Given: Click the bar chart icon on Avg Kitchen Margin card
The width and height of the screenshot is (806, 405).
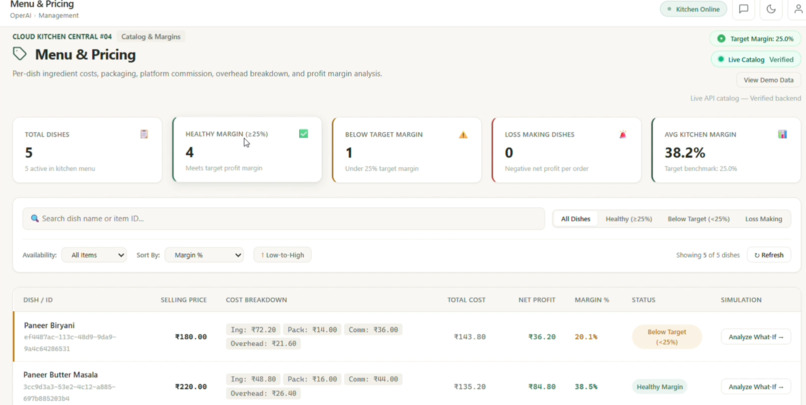Looking at the screenshot, I should point(782,134).
